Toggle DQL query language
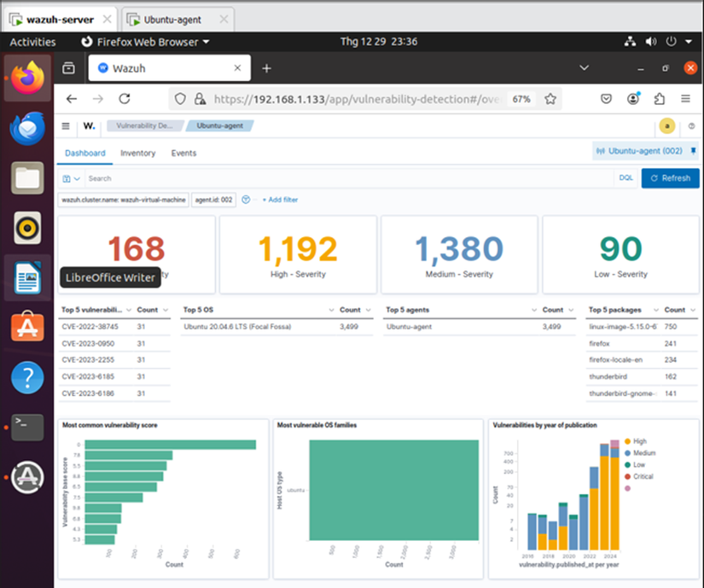 pos(625,178)
